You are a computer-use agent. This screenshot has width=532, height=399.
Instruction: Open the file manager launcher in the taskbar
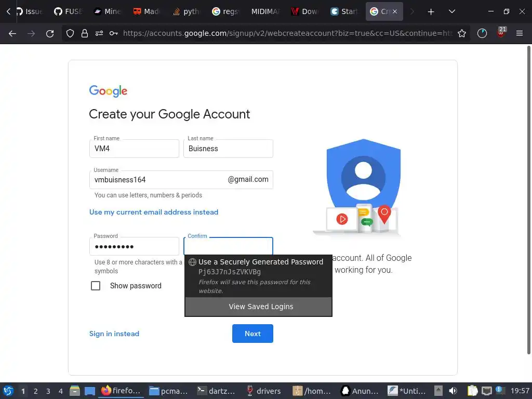[75, 391]
